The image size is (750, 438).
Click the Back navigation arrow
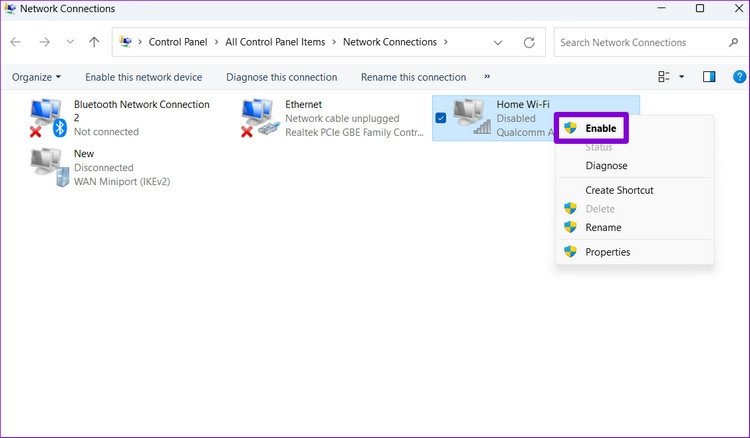[x=16, y=42]
